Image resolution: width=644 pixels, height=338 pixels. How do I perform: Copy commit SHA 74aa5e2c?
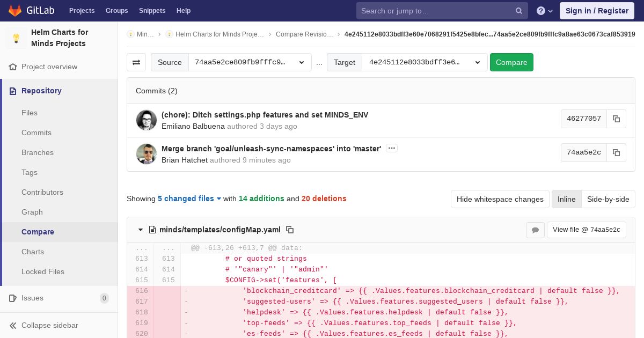[617, 152]
